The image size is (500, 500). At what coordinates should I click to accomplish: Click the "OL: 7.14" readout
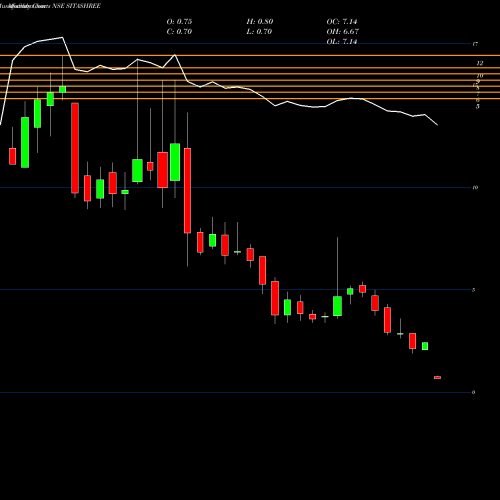(342, 42)
